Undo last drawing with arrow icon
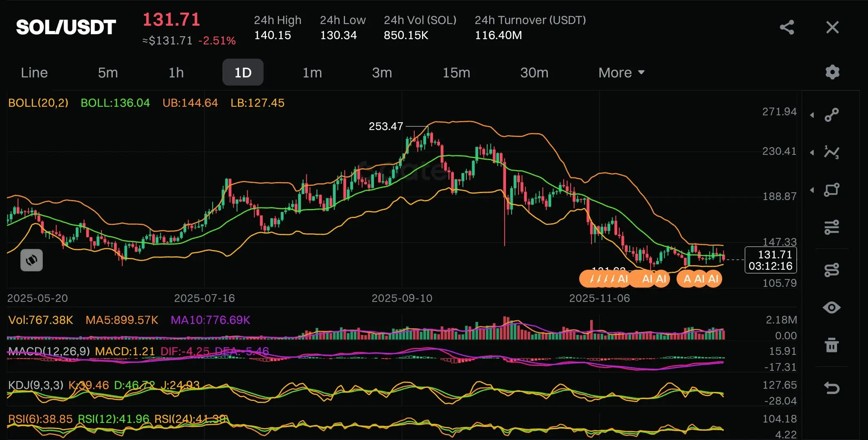This screenshot has height=440, width=868. (831, 387)
